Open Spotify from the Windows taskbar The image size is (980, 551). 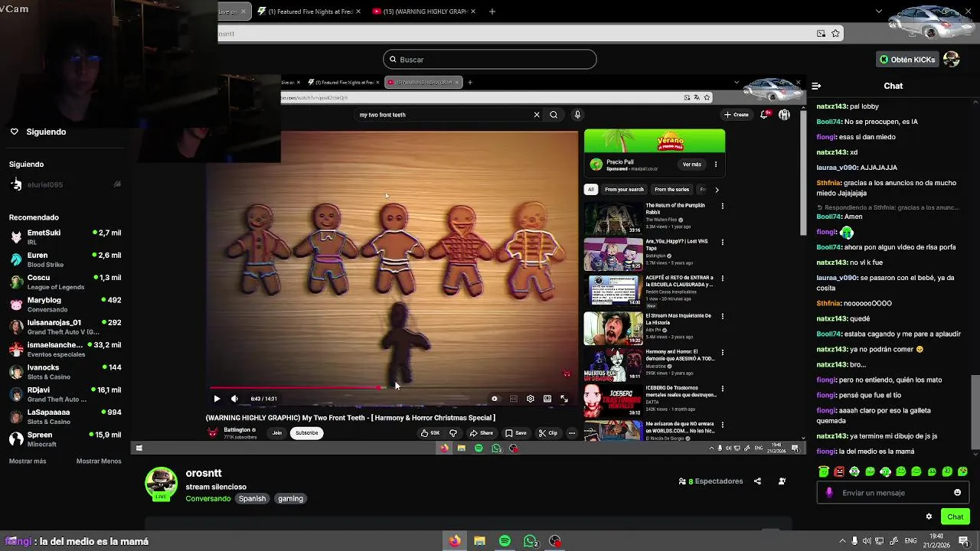pos(505,541)
